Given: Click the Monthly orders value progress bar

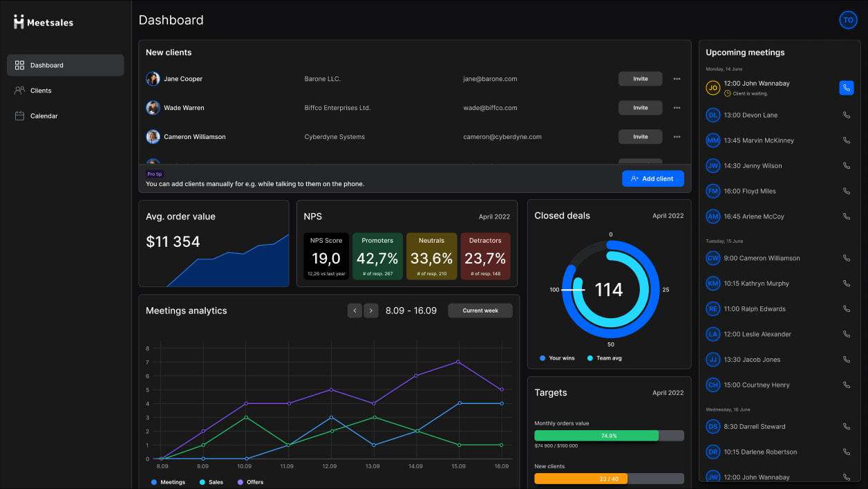Looking at the screenshot, I should (608, 436).
